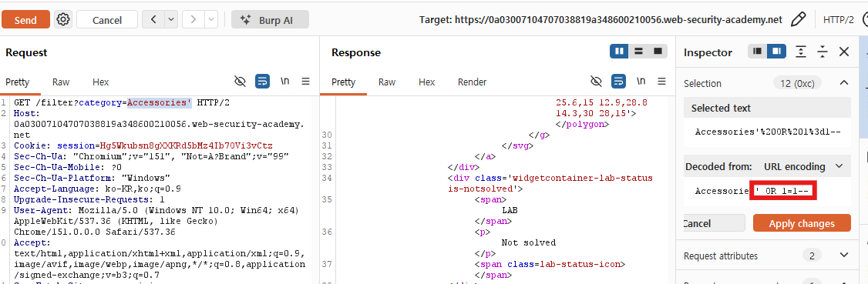Expand all Inspector sections icon
Image resolution: width=868 pixels, height=284 pixels.
pyautogui.click(x=800, y=52)
